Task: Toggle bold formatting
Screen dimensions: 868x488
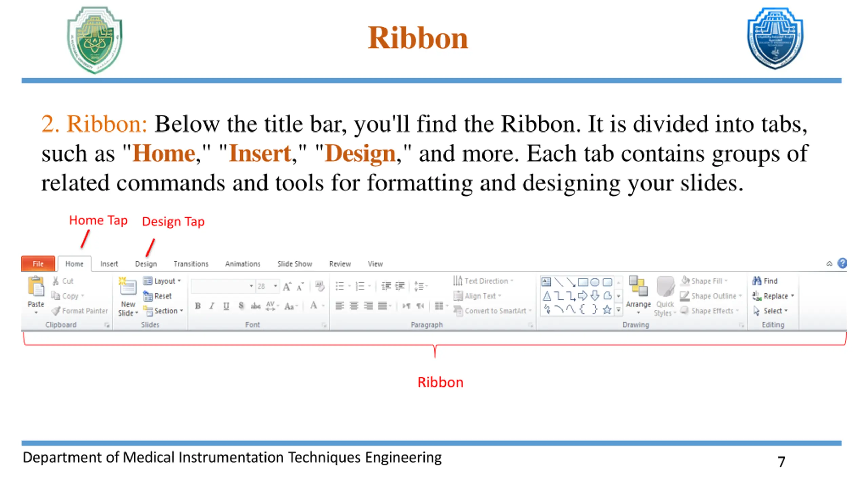Action: pos(198,306)
